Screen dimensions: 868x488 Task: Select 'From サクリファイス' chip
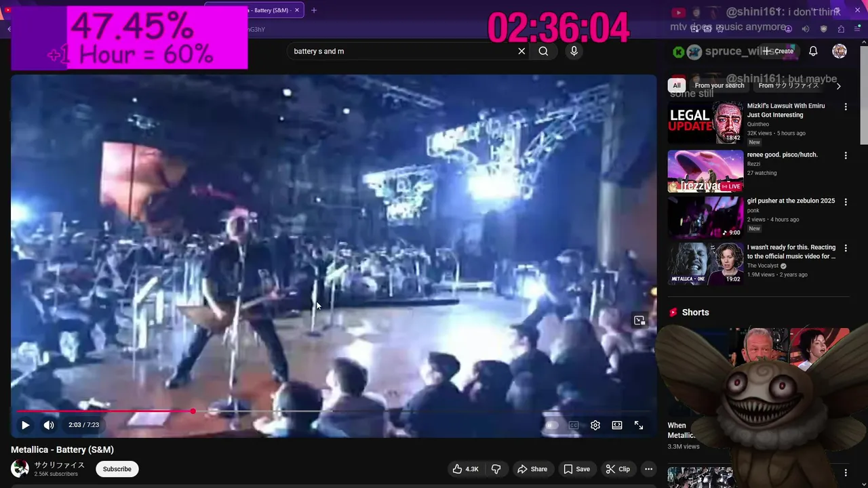[x=789, y=85]
